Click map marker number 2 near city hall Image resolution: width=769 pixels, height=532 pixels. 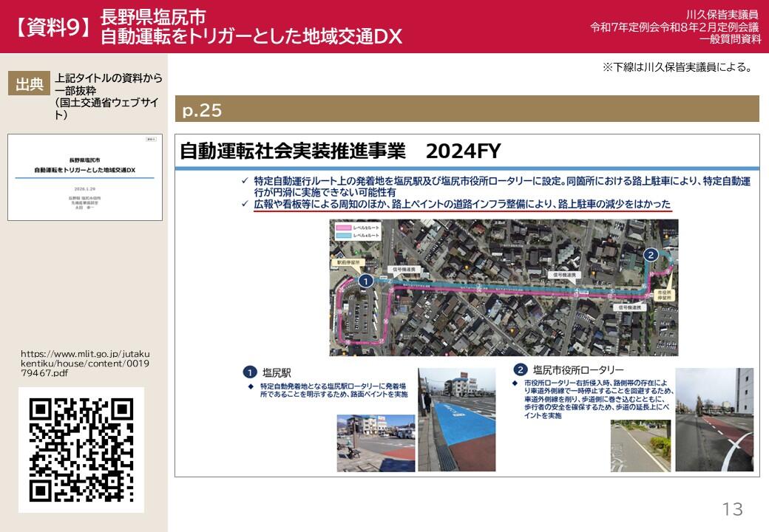tap(651, 255)
